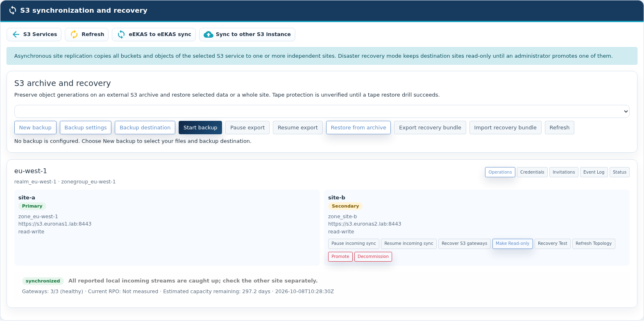Click the cloud upload icon for S3 sync

(x=209, y=34)
